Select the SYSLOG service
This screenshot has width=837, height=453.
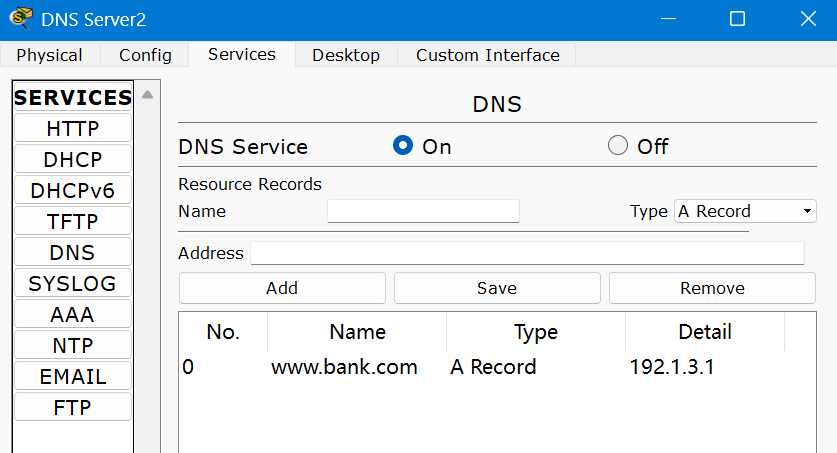pyautogui.click(x=72, y=283)
